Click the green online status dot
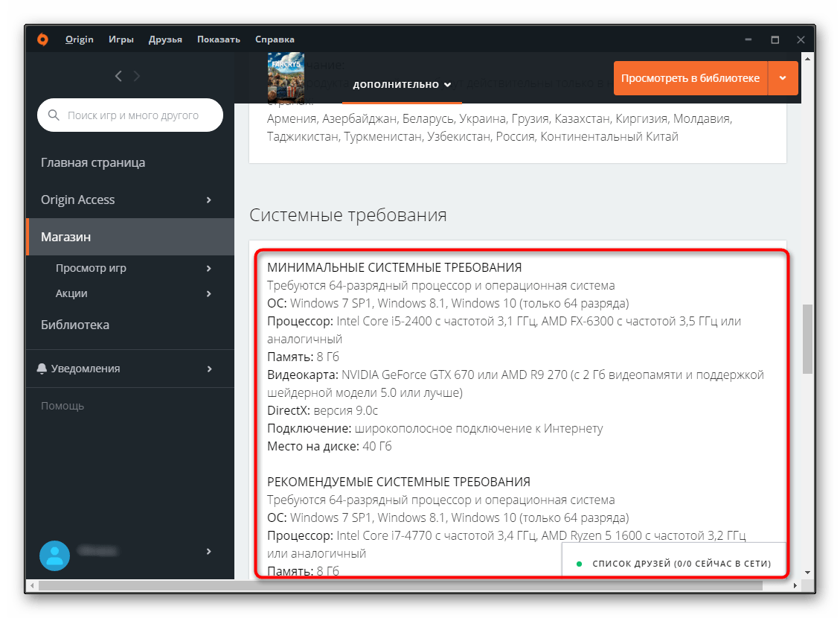This screenshot has height=618, width=840. [x=579, y=564]
